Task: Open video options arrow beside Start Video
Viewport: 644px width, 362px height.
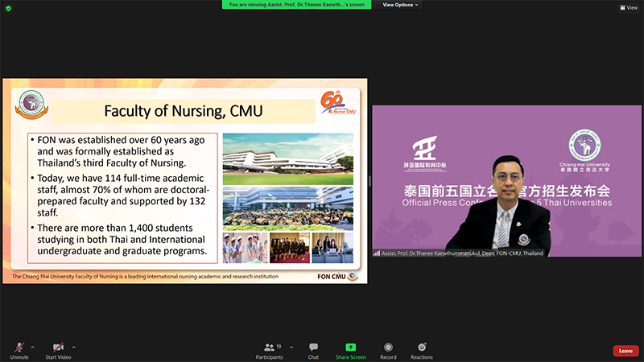Action: tap(73, 348)
